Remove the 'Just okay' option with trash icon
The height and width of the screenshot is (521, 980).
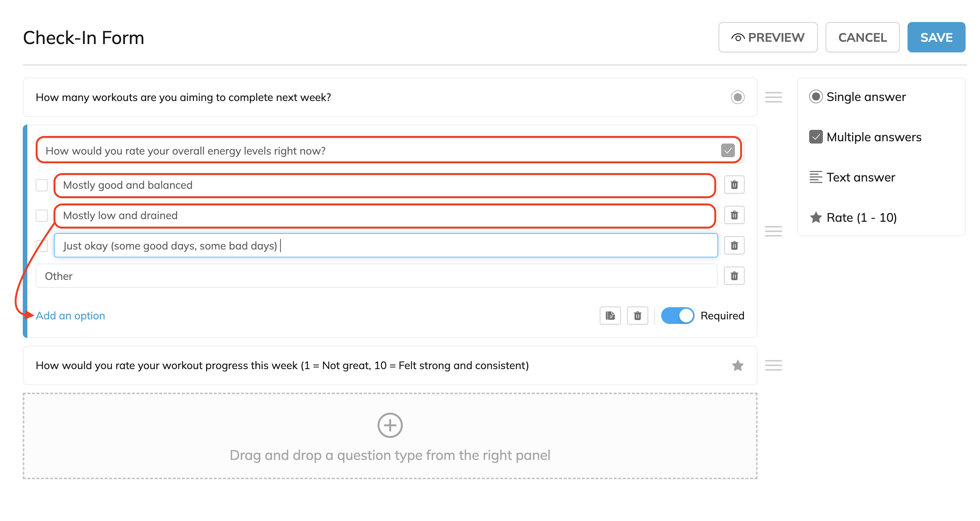[734, 246]
